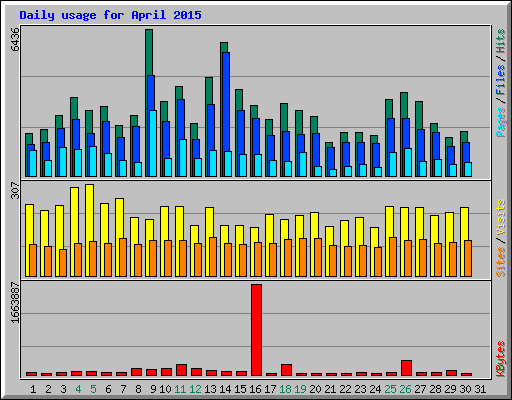Click the Pages legend label
The height and width of the screenshot is (400, 512).
point(501,122)
